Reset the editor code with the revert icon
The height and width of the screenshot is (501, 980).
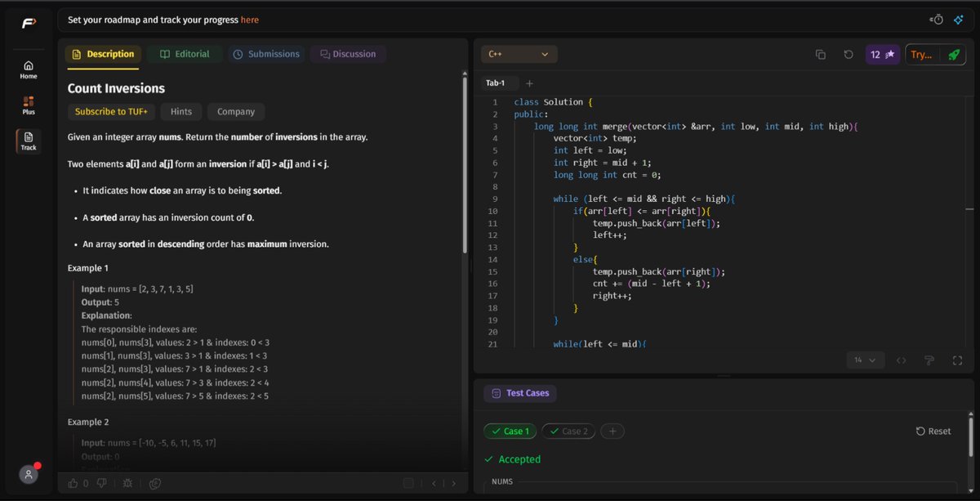click(x=849, y=55)
